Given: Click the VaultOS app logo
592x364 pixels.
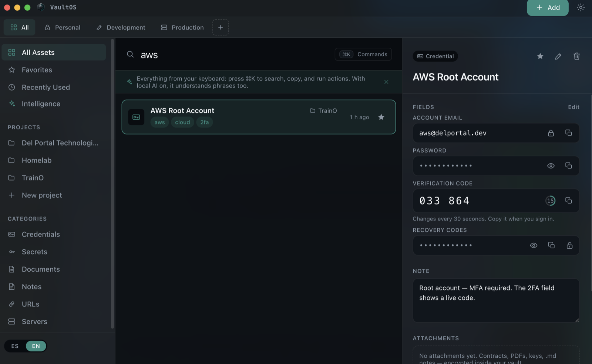Looking at the screenshot, I should click(41, 7).
